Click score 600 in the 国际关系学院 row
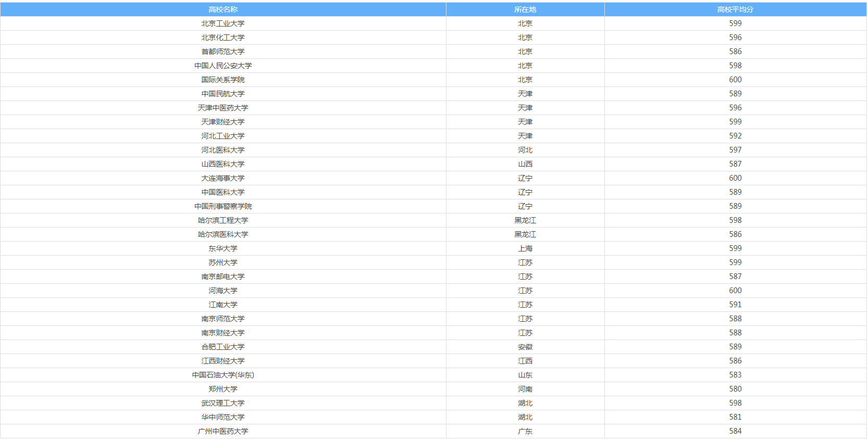Viewport: 868px width, 440px height. (735, 80)
